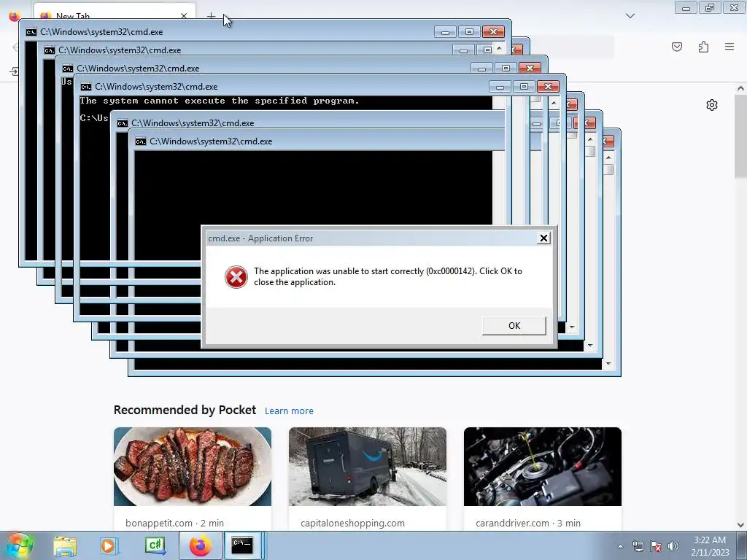The width and height of the screenshot is (747, 560).
Task: Click the frontmost cmd window scrollbar up arrow
Action: [608, 157]
